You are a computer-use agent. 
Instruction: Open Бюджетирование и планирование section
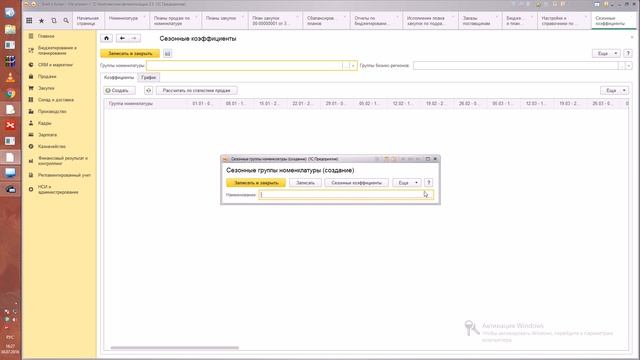(57, 50)
